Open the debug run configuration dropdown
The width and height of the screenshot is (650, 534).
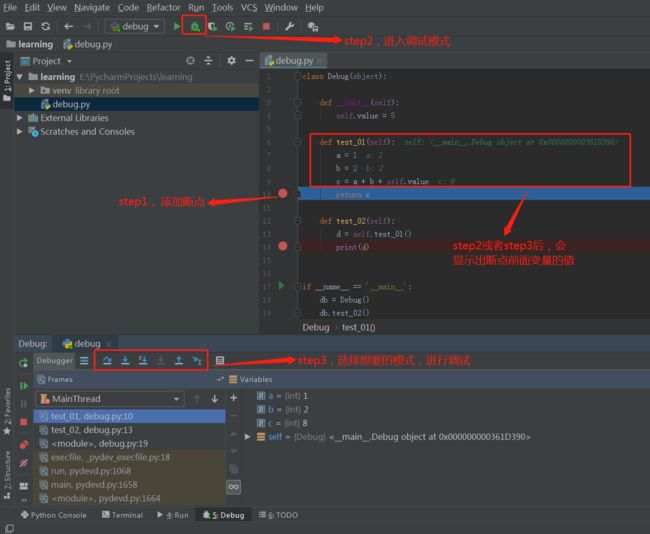pyautogui.click(x=135, y=27)
